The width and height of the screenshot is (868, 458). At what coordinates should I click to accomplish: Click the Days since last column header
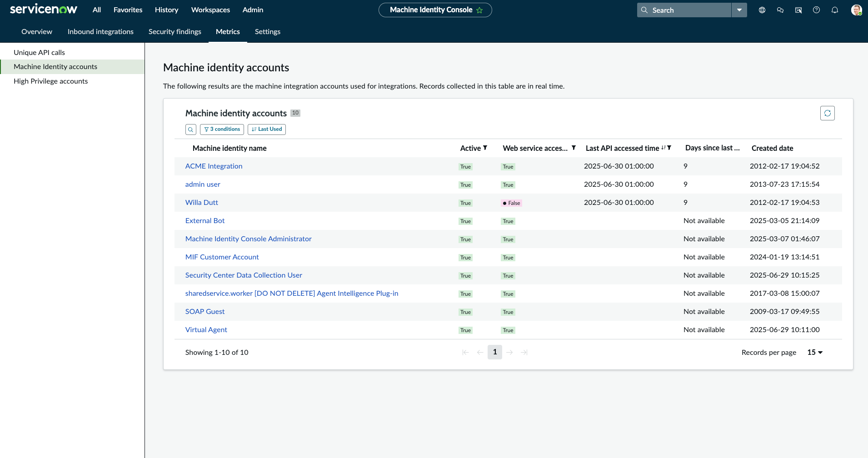[x=713, y=148]
